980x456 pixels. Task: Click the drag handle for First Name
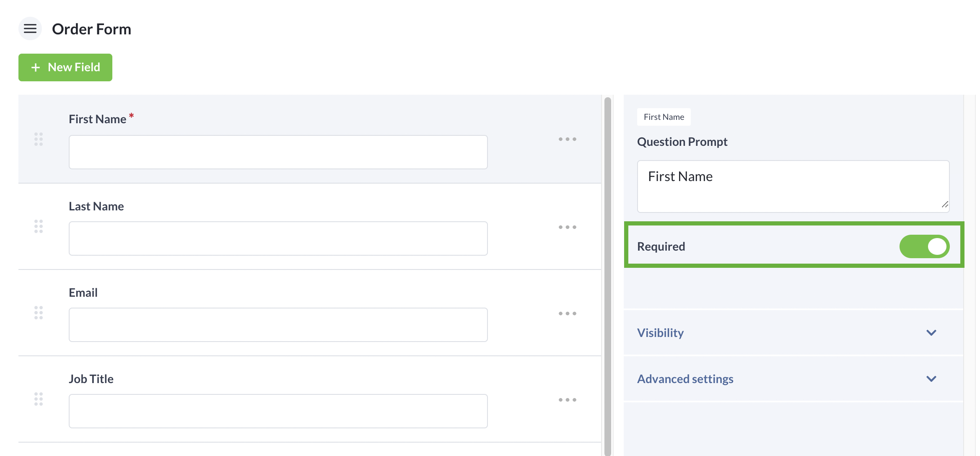tap(39, 139)
